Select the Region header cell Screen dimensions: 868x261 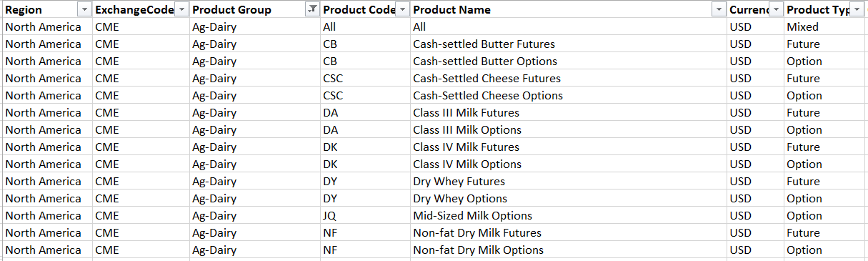tap(46, 9)
